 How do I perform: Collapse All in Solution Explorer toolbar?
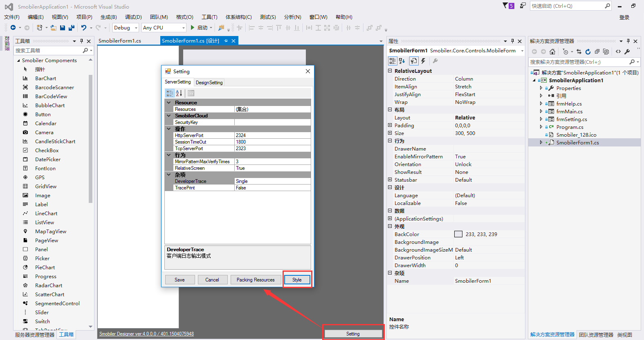coord(597,52)
